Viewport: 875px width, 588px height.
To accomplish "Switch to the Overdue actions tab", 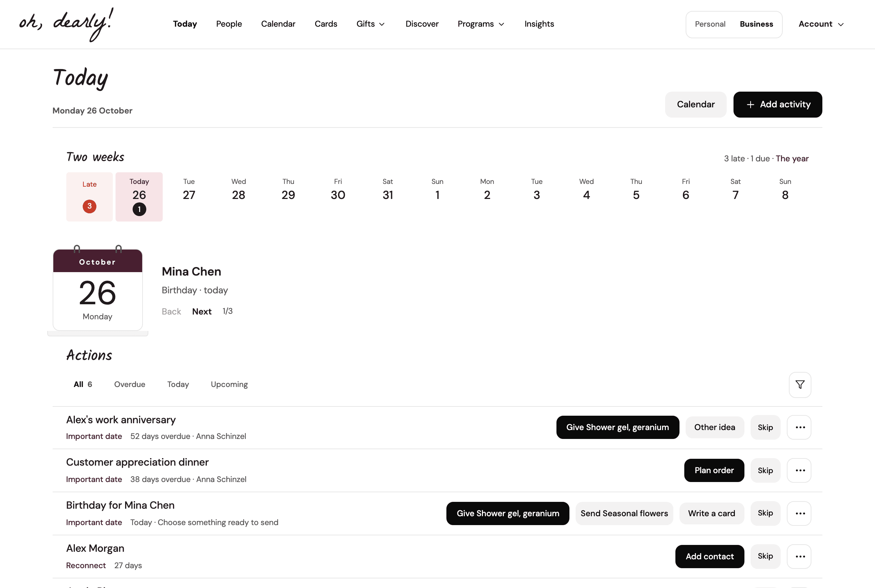I will point(129,384).
